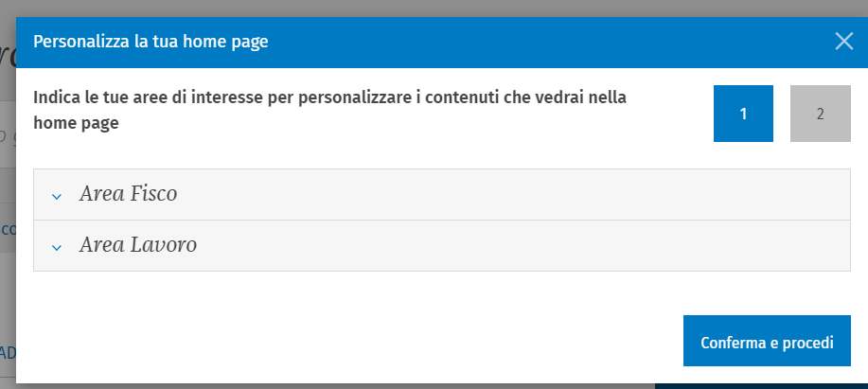Click the empty blue header bar area
868x389 pixels.
click(549, 42)
